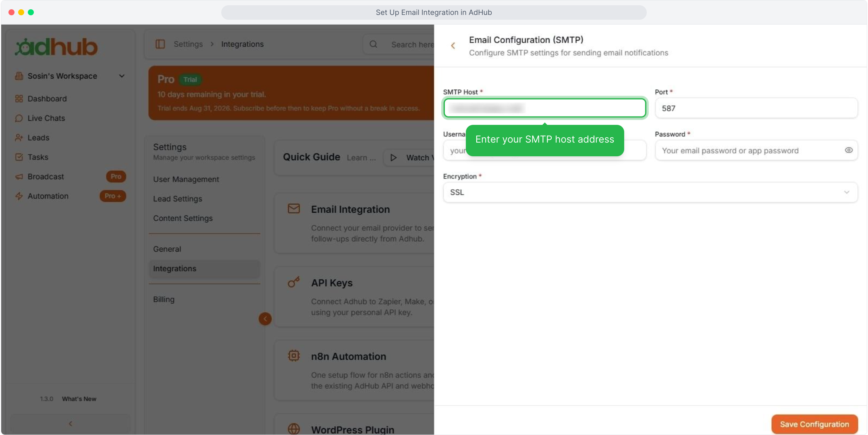
Task: Click the n8n Automation card title
Action: (349, 356)
